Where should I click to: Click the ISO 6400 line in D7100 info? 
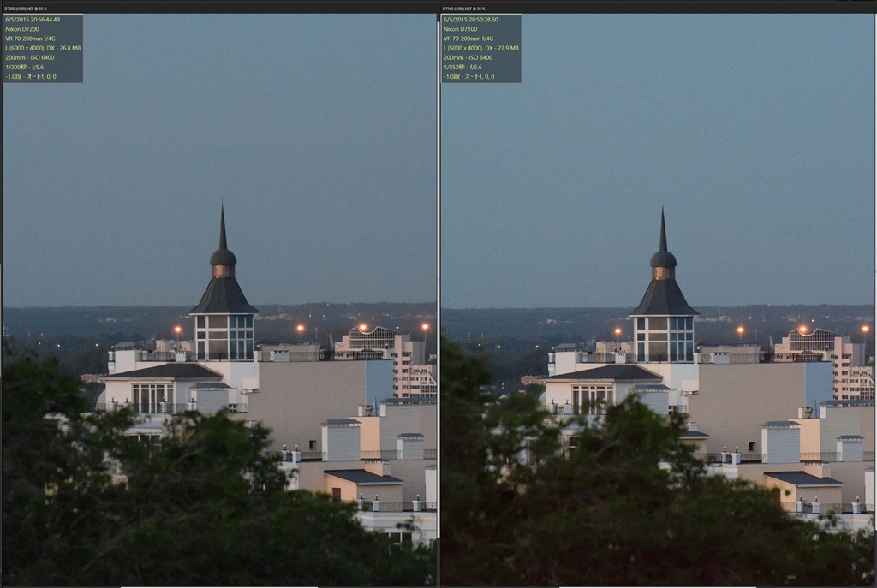[x=468, y=57]
